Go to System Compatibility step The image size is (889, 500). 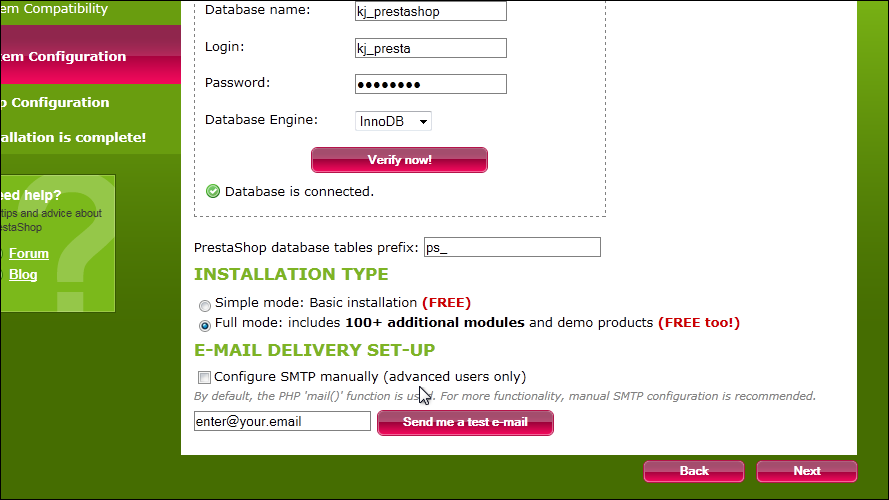pos(54,9)
